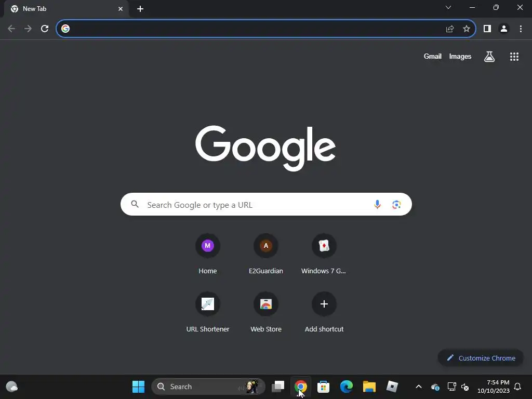Click Add shortcut

point(324,312)
